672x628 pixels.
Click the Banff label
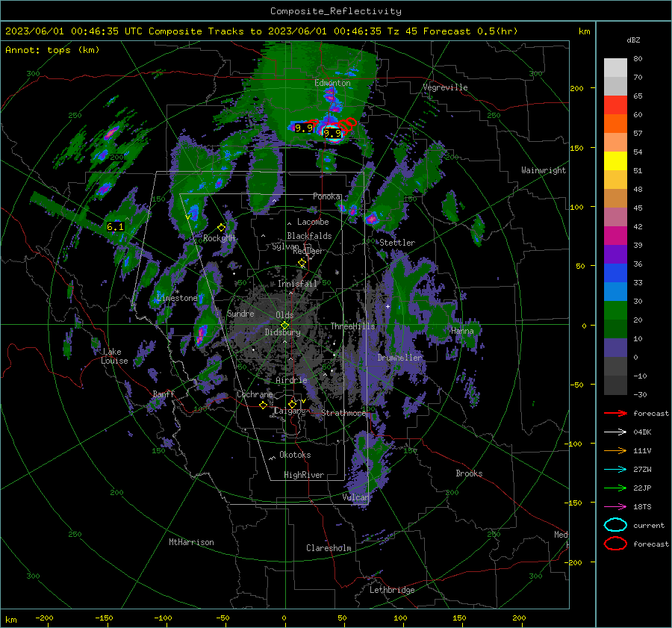pos(164,394)
